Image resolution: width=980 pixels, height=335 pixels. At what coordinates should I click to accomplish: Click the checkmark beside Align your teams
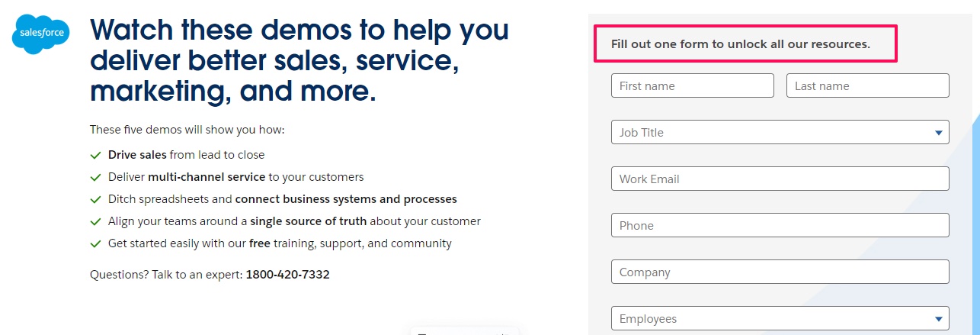coord(95,221)
